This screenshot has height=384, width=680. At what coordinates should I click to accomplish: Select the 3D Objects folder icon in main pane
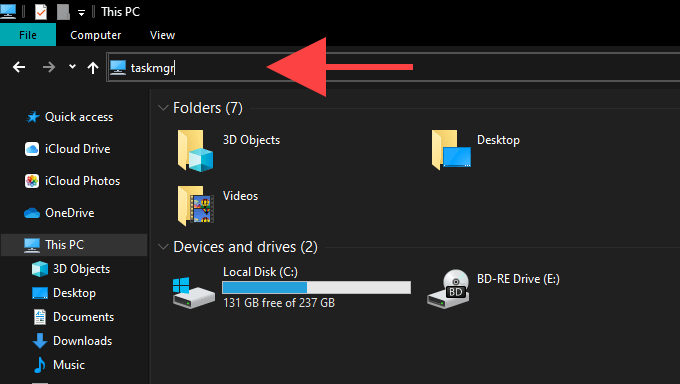pos(195,151)
